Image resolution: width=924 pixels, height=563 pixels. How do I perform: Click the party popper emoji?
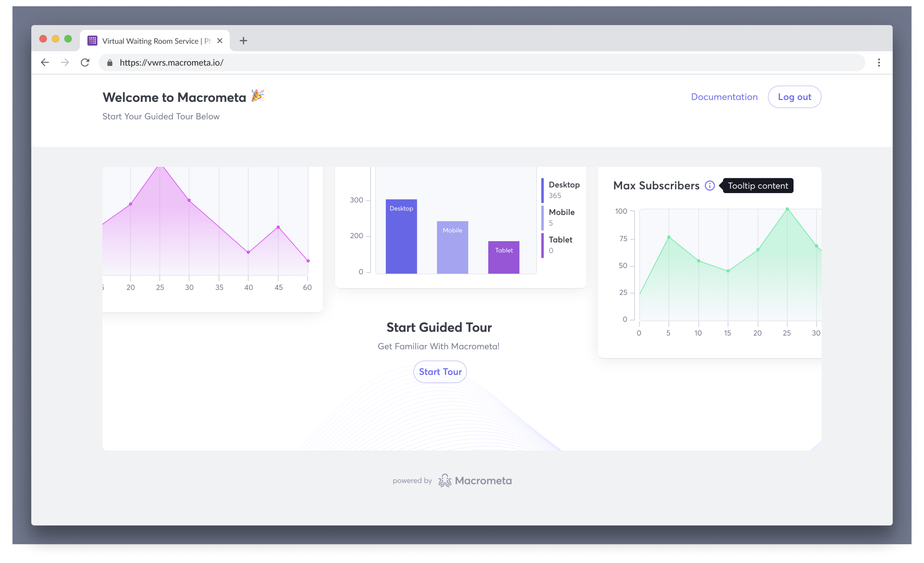pos(258,95)
